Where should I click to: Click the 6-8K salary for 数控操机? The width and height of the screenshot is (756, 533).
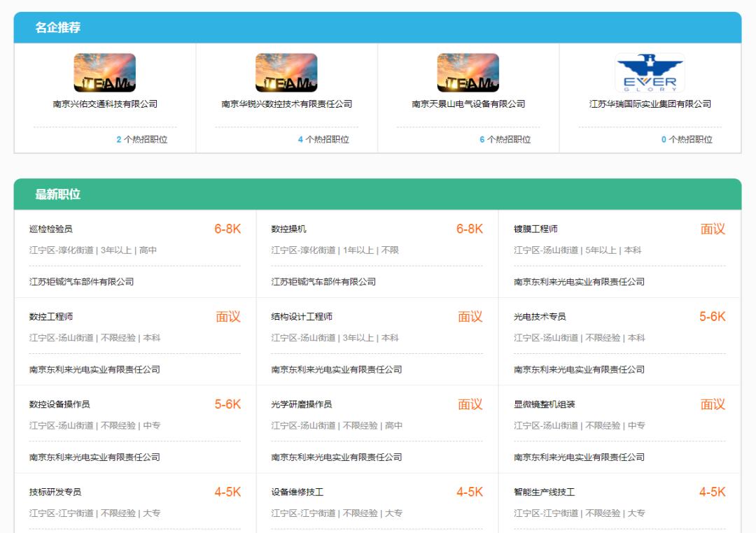coord(470,229)
